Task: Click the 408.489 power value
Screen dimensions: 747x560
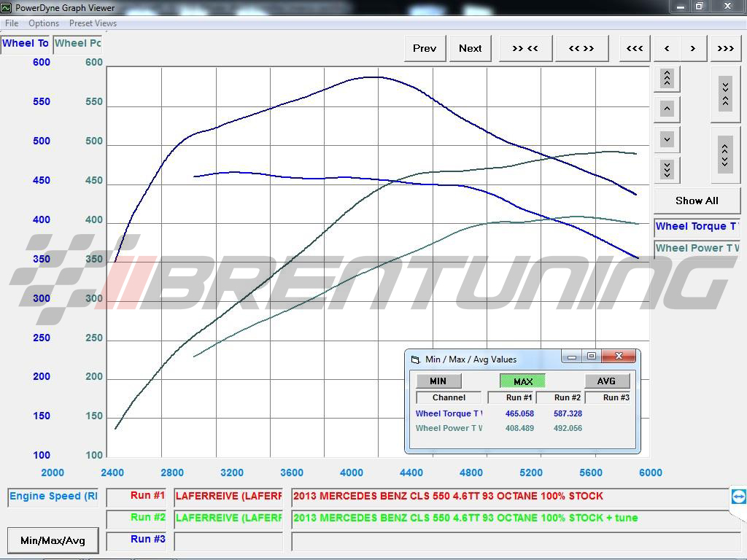Action: click(519, 428)
